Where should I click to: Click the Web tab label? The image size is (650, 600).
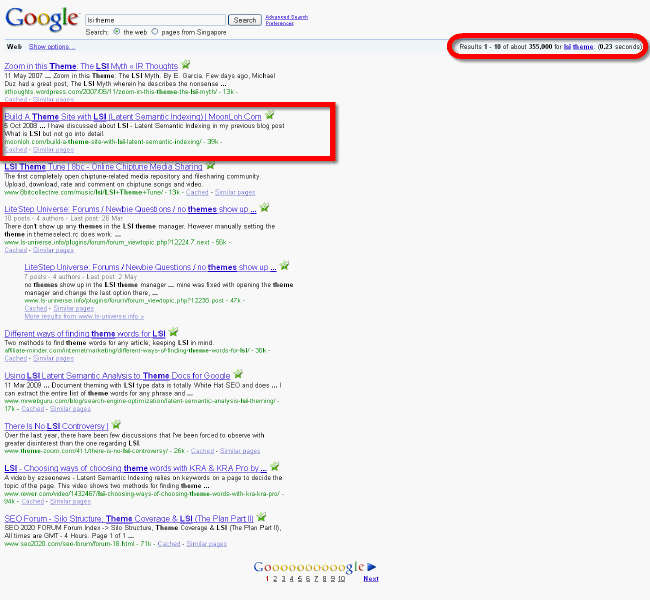coord(14,47)
